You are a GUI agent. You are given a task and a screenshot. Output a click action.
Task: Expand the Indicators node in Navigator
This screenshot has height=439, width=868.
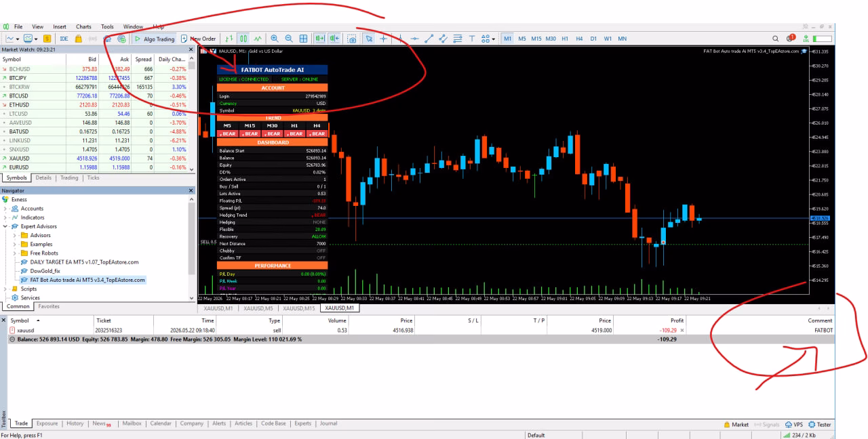click(x=6, y=217)
